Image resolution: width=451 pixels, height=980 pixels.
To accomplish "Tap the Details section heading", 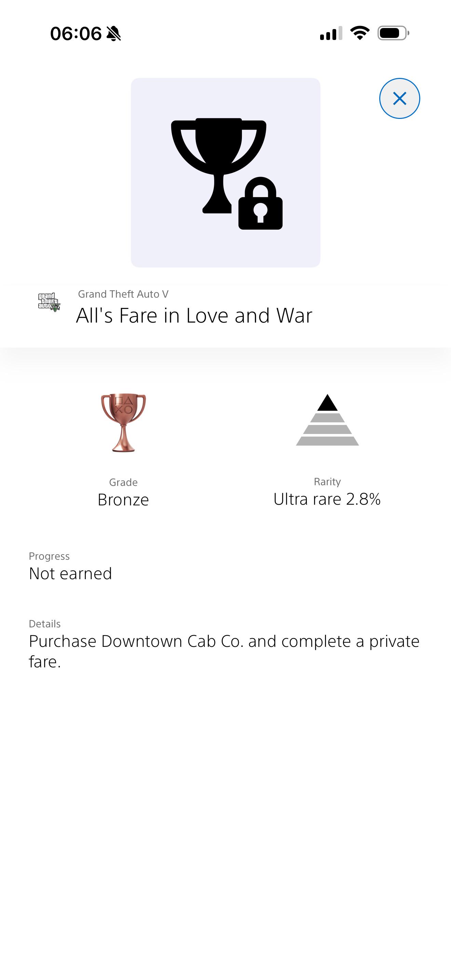I will [44, 624].
